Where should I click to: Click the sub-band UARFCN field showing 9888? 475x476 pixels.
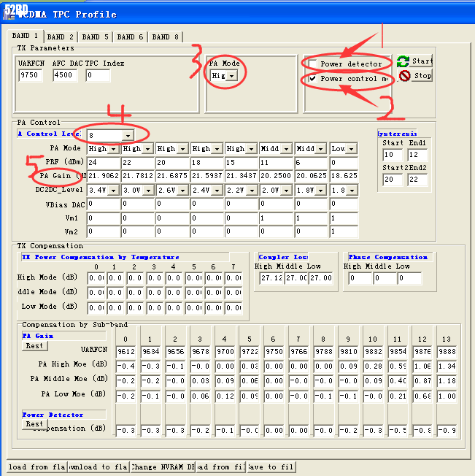tap(447, 352)
